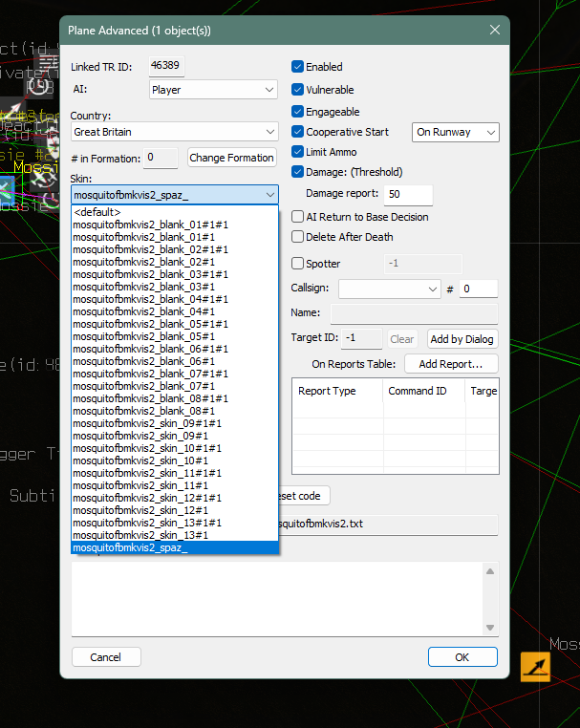Click Add by Dialog button
The height and width of the screenshot is (728, 580).
tap(462, 339)
